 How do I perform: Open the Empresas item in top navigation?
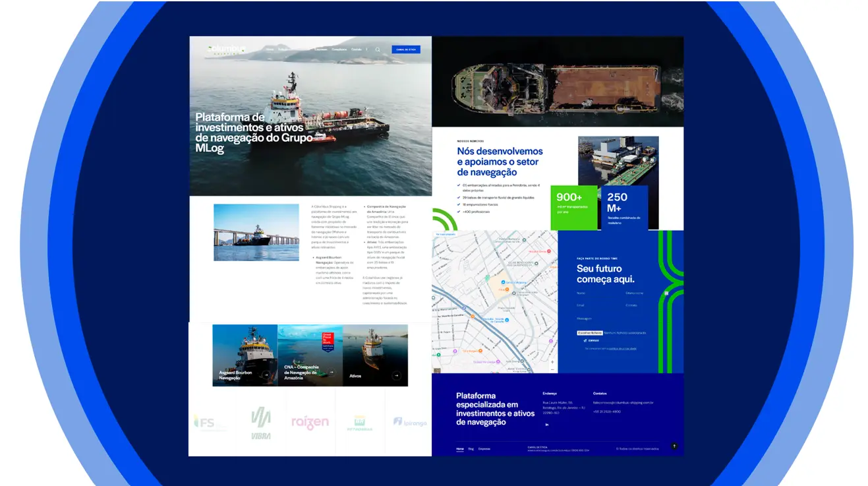[321, 49]
